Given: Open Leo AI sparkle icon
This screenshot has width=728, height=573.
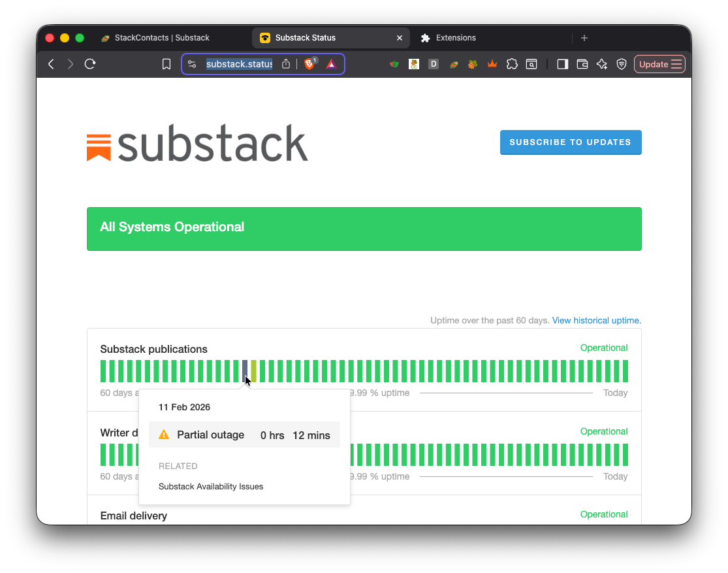Looking at the screenshot, I should (x=602, y=64).
